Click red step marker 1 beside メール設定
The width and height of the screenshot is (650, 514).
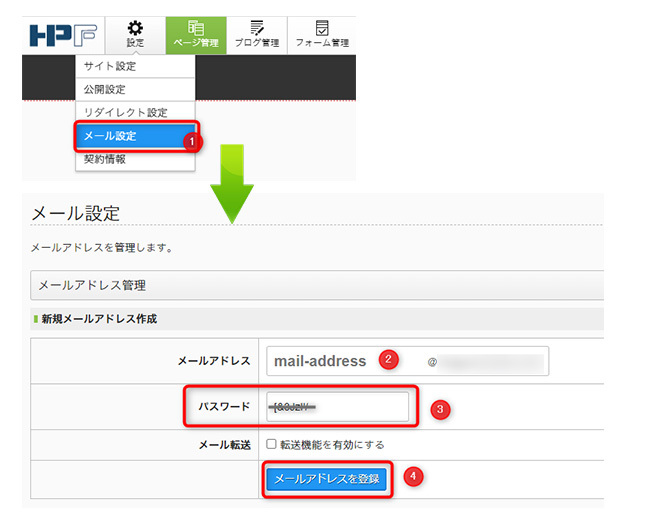coord(193,142)
